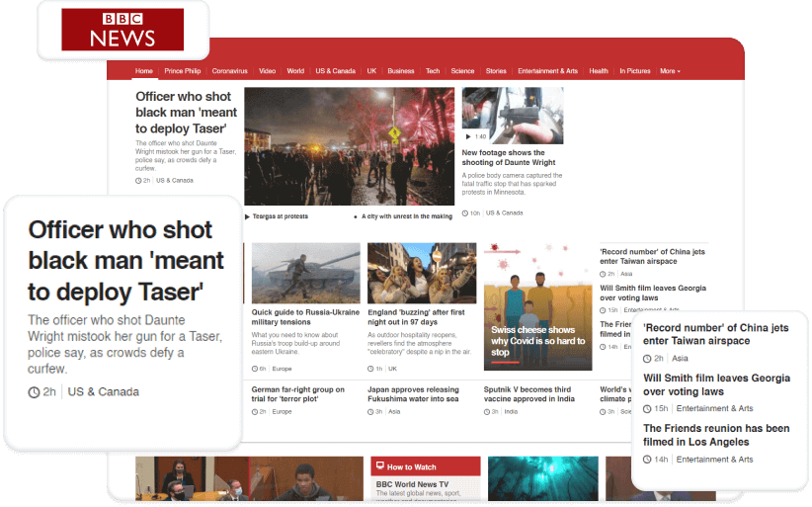Open 'The Friends reunion has been filmed' story

[716, 435]
